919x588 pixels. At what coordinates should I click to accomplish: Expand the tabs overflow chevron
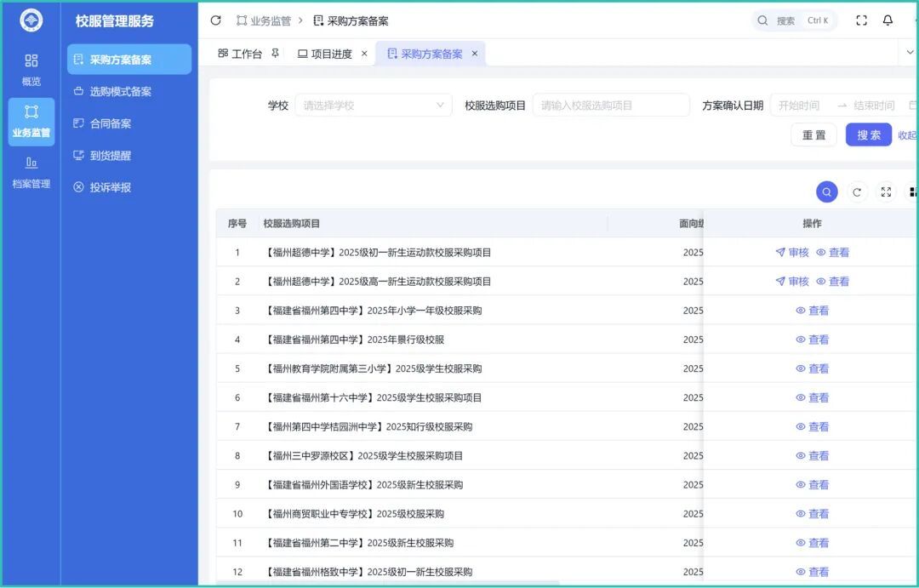click(909, 53)
